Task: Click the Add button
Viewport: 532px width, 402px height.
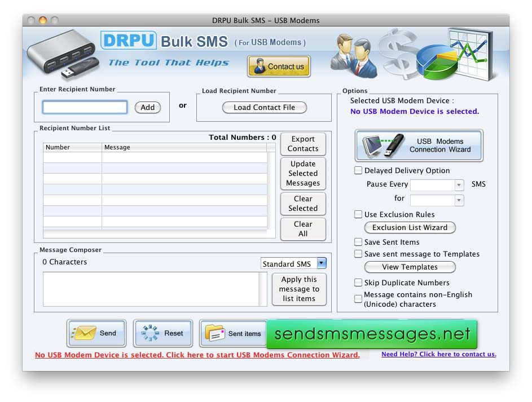Action: pos(148,108)
